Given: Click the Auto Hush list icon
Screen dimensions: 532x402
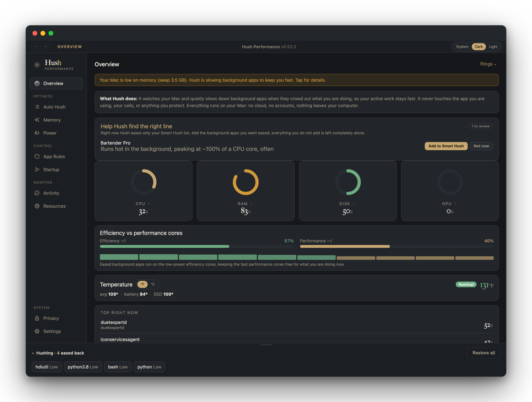Looking at the screenshot, I should (37, 107).
